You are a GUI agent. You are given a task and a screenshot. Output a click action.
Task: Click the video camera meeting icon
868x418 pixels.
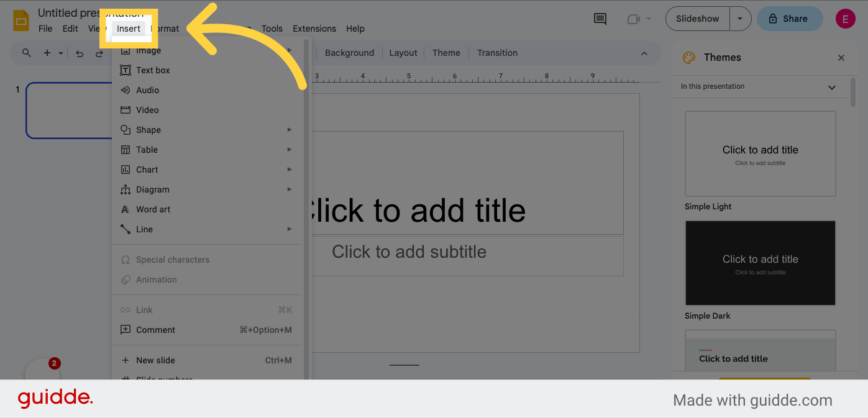pos(634,19)
